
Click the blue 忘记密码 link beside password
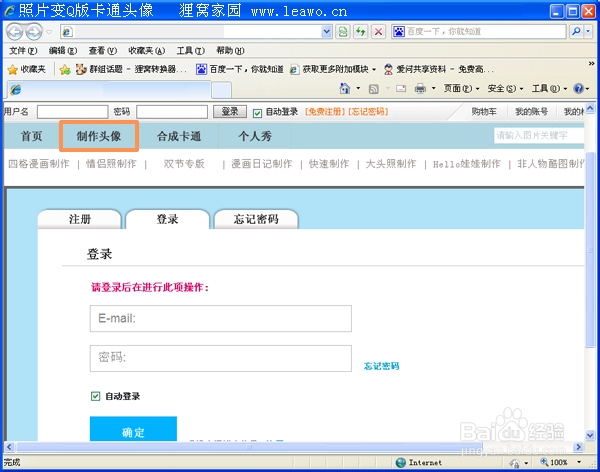[x=382, y=366]
